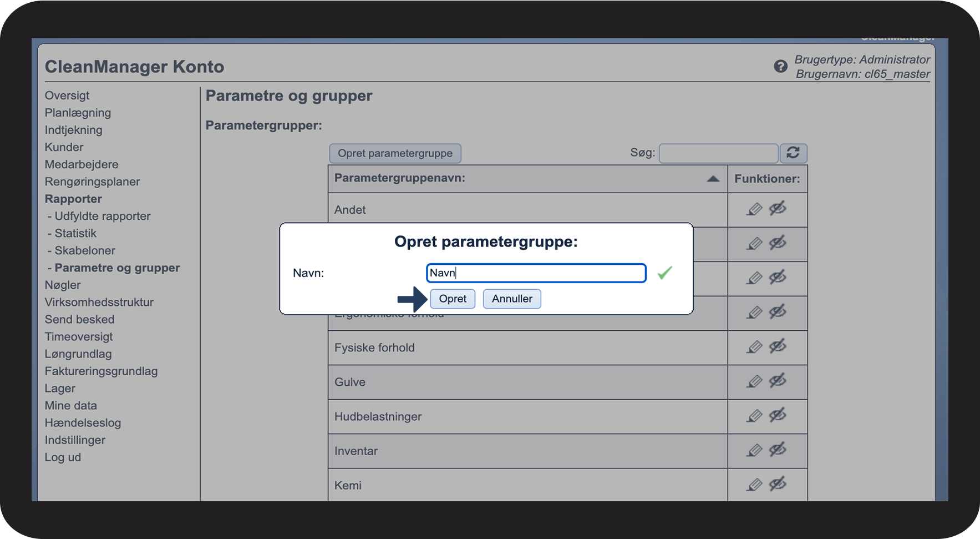Go to Skabeloner submenu item
This screenshot has height=539, width=980.
pos(85,250)
